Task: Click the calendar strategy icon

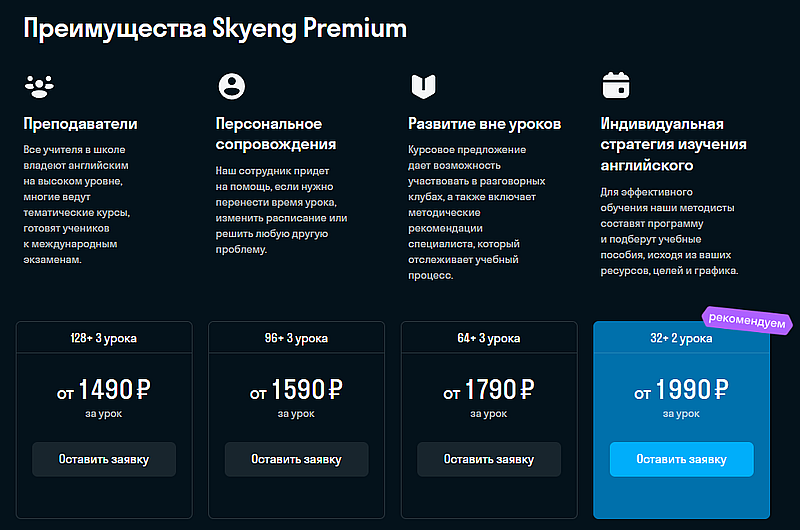Action: (x=616, y=85)
